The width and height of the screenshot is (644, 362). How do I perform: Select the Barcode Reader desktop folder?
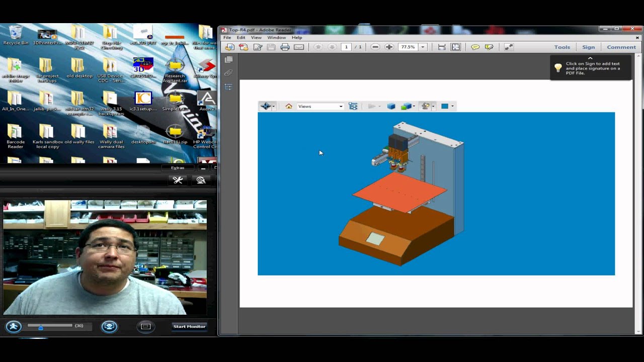pyautogui.click(x=16, y=136)
